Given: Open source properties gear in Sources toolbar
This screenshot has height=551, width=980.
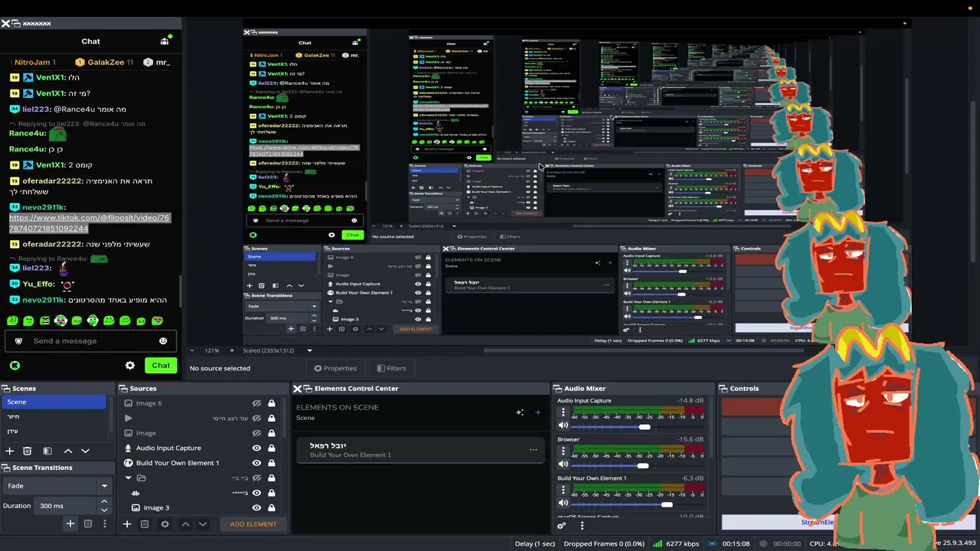Looking at the screenshot, I should [x=165, y=524].
